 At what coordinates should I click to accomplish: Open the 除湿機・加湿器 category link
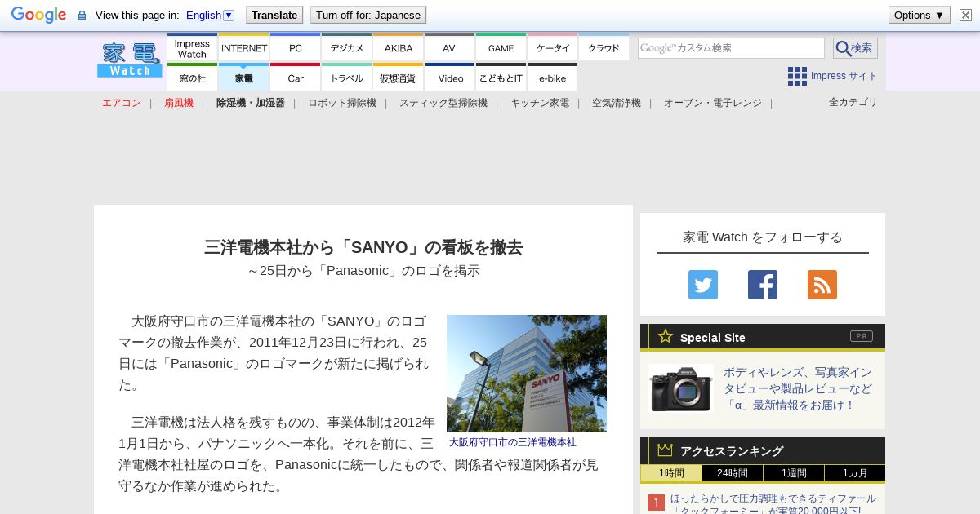click(251, 103)
